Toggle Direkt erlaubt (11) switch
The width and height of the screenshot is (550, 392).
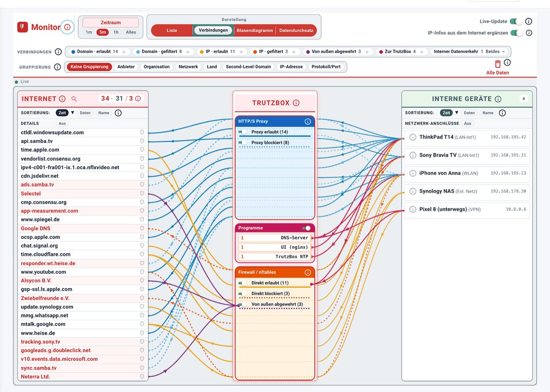tap(243, 283)
